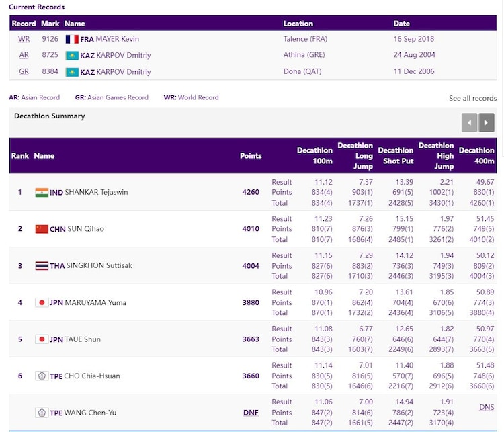This screenshot has width=504, height=432.
Task: Click the Japan flag beside MARUYAMA Yuma
Action: click(x=42, y=302)
